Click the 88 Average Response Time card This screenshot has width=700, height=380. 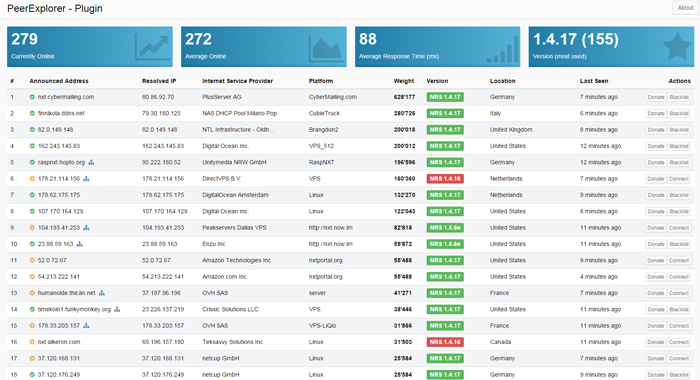coord(438,47)
